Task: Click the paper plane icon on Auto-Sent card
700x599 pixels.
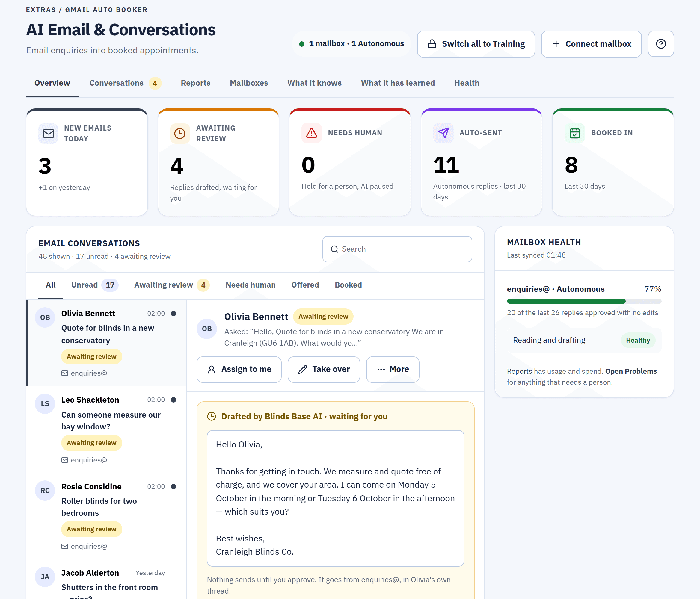Action: (x=443, y=133)
